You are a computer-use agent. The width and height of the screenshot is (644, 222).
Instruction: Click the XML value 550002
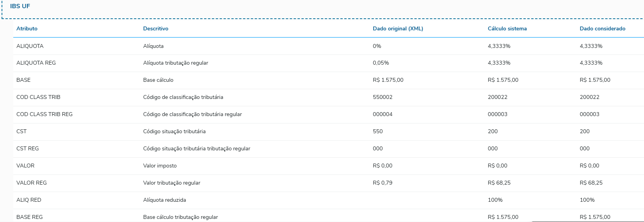click(x=382, y=97)
